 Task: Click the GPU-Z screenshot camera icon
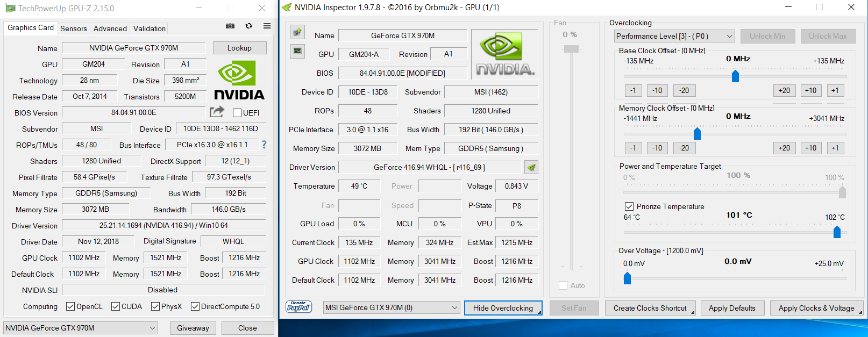(230, 26)
